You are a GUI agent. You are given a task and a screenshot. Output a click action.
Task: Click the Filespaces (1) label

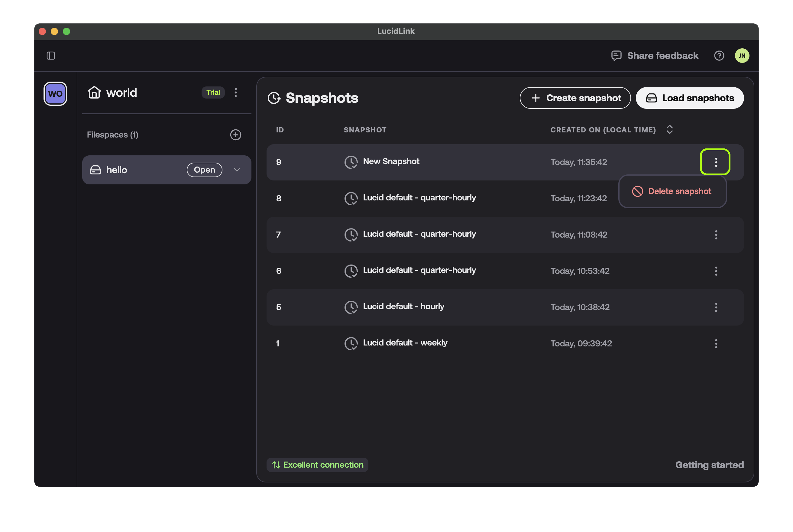click(x=113, y=135)
